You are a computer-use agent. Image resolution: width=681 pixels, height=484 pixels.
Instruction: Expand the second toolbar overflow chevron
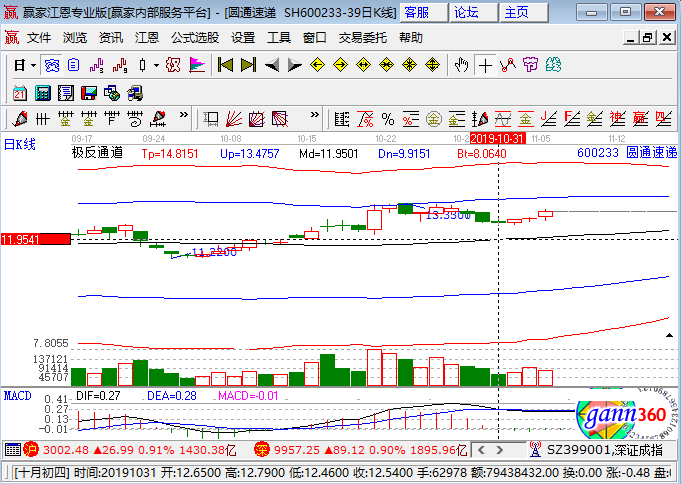pyautogui.click(x=315, y=115)
